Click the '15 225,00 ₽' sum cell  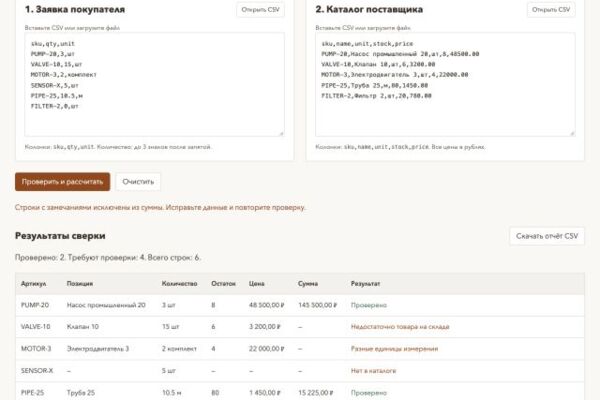[316, 393]
